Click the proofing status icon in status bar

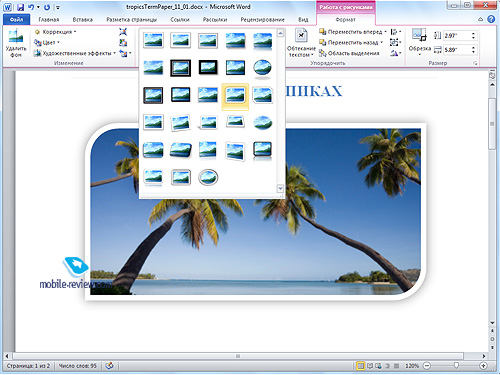(109, 366)
